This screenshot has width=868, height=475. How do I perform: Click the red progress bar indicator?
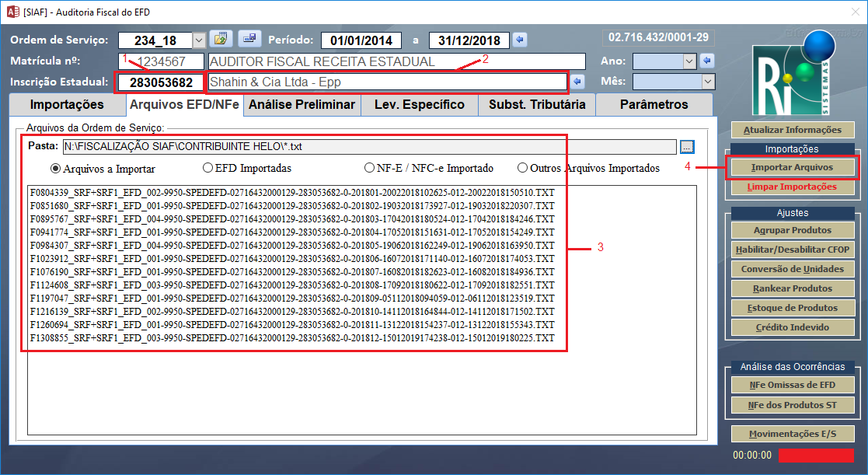tap(816, 456)
